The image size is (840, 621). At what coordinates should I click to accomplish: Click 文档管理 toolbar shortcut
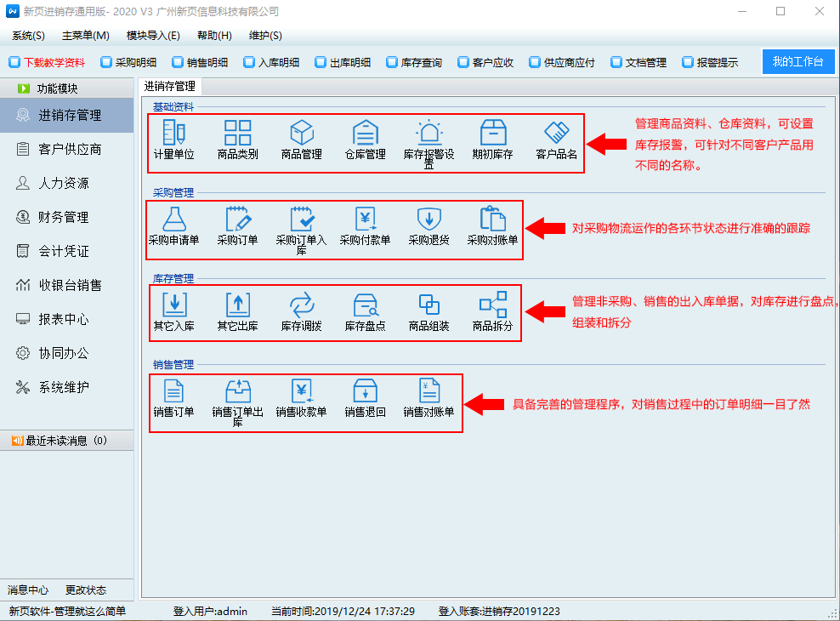coord(639,63)
